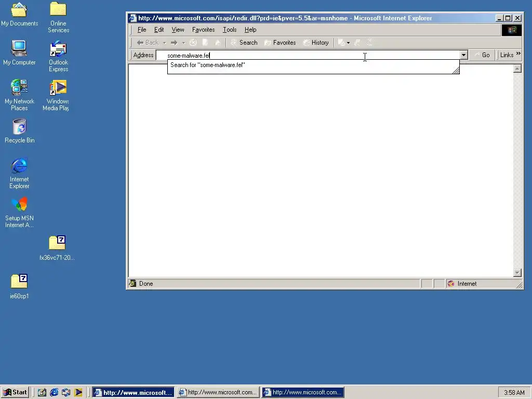This screenshot has height=399, width=532.
Task: Click the Windows logo throbber icon
Action: coord(512,30)
